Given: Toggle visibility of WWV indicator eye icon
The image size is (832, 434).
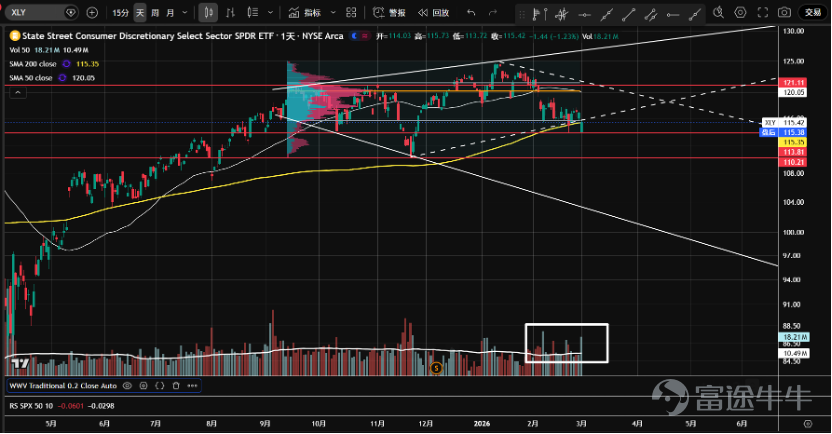Looking at the screenshot, I should pos(127,386).
